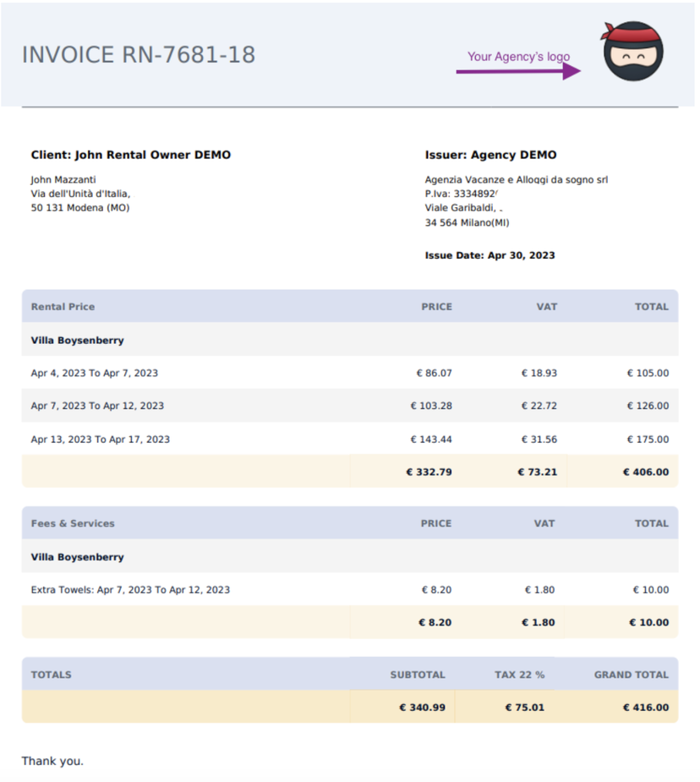Select the Apr 4 to Apr 7 rental line

coord(99,373)
